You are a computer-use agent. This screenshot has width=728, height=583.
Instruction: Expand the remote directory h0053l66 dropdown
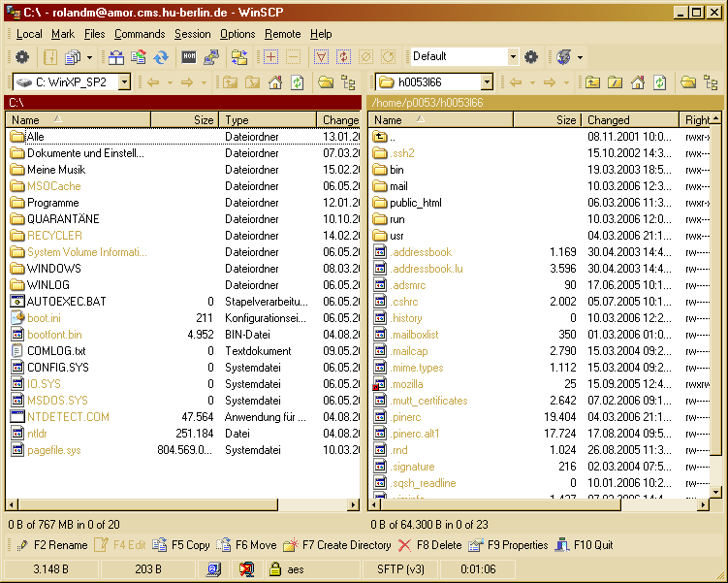pyautogui.click(x=487, y=82)
